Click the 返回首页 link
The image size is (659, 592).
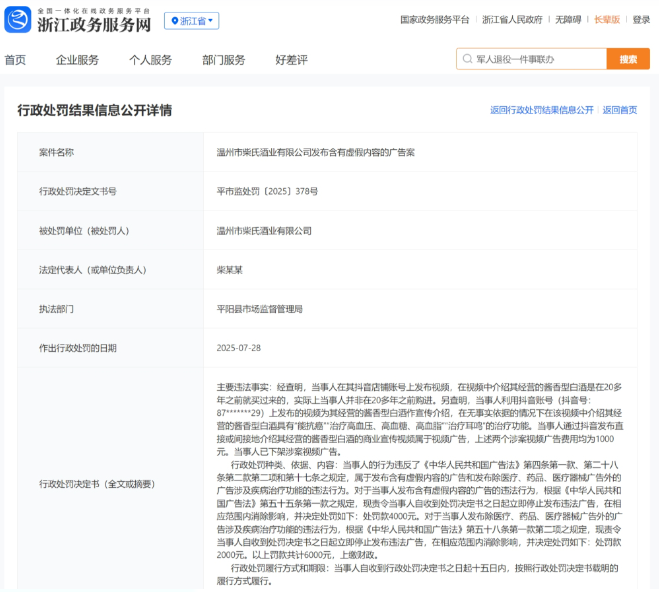point(620,110)
